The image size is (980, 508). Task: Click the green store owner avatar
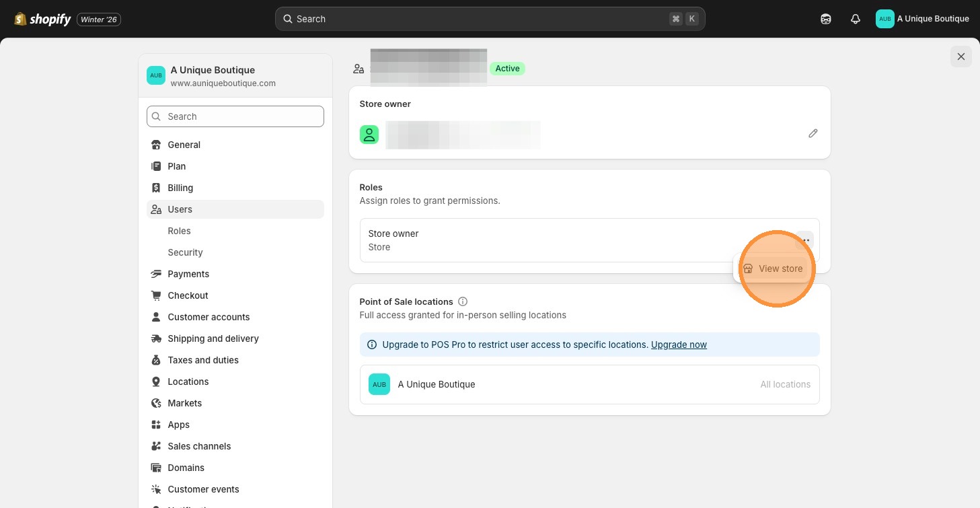pos(369,135)
